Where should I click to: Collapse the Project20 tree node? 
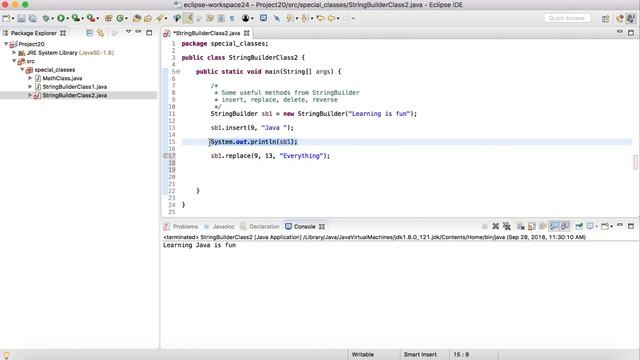point(6,44)
